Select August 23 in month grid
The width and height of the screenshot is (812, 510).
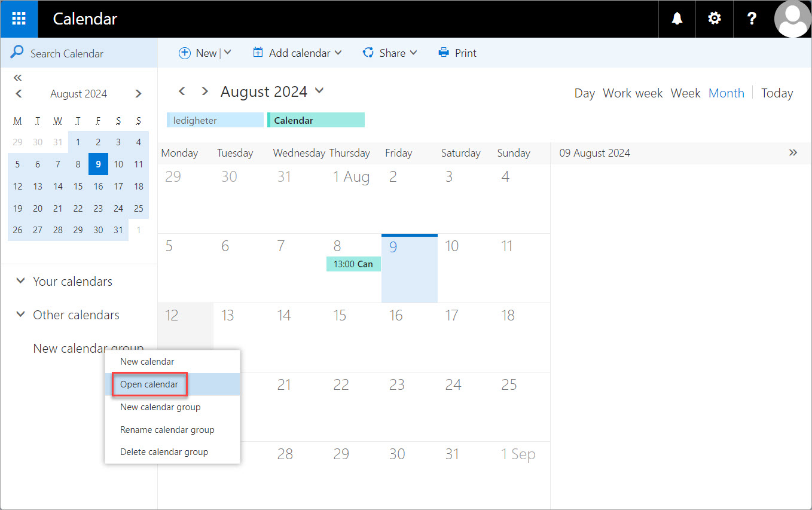point(410,407)
